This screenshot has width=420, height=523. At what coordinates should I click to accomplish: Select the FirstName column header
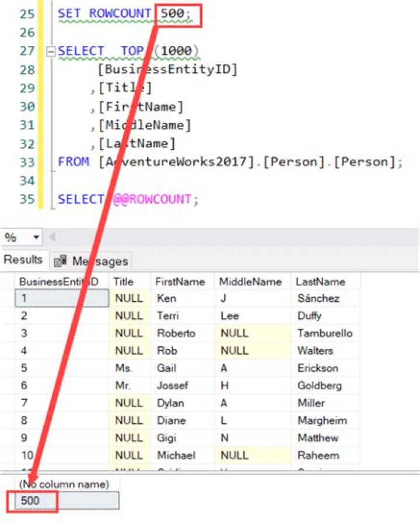pos(183,281)
